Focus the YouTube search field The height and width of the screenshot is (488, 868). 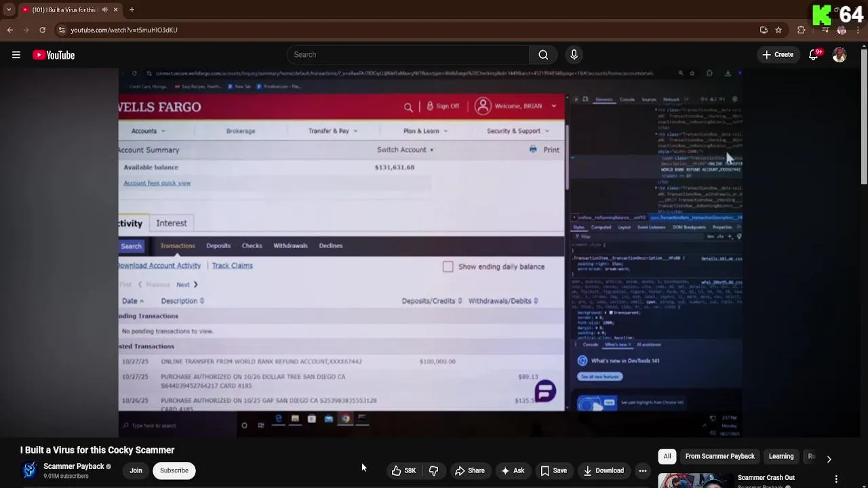(x=408, y=55)
